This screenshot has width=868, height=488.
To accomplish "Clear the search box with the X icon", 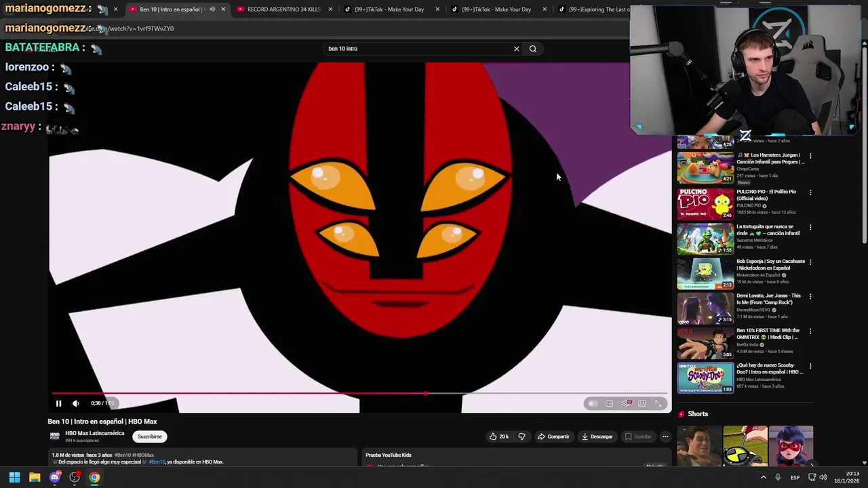I will 517,49.
